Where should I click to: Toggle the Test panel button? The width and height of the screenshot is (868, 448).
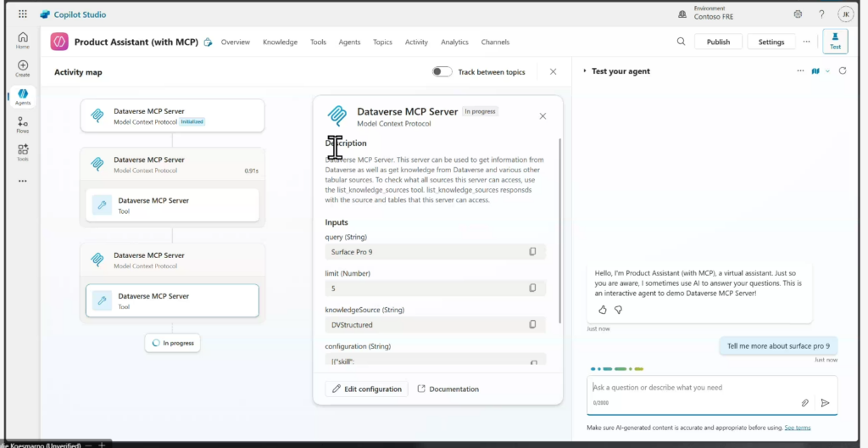pos(835,41)
